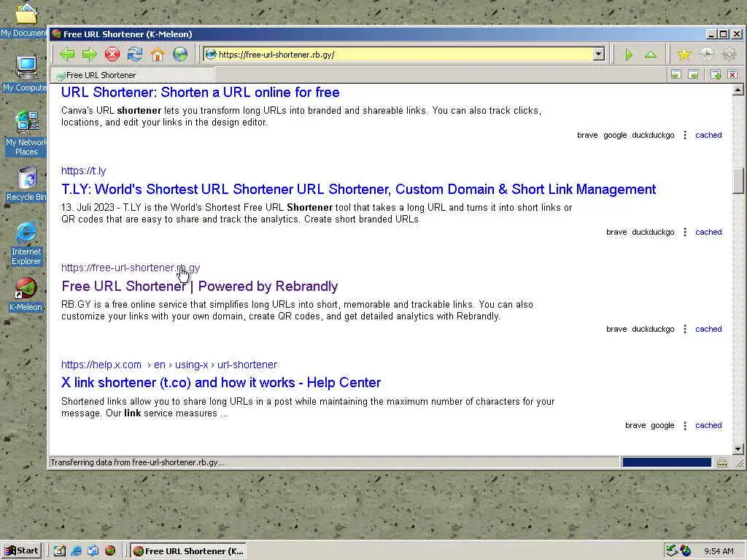The height and width of the screenshot is (560, 747).
Task: Click the scrollbar down arrow
Action: click(738, 448)
